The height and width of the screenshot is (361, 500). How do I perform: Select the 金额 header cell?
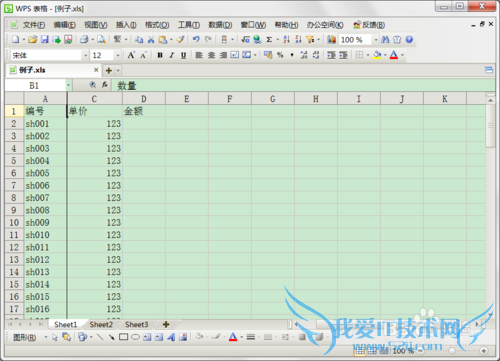pyautogui.click(x=144, y=111)
